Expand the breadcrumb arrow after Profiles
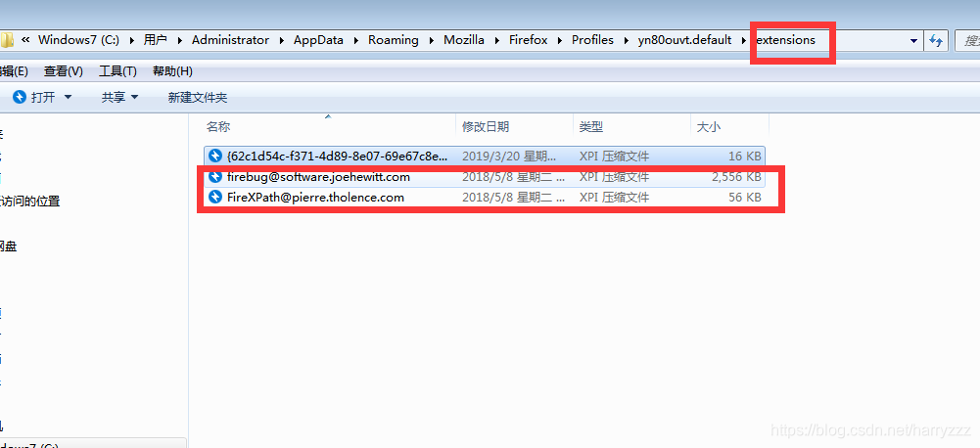 625,41
